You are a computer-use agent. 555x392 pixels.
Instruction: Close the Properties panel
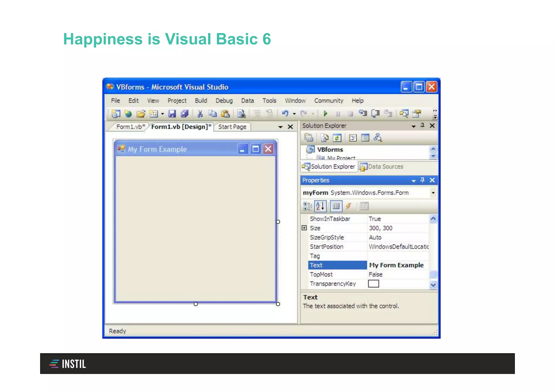[432, 180]
